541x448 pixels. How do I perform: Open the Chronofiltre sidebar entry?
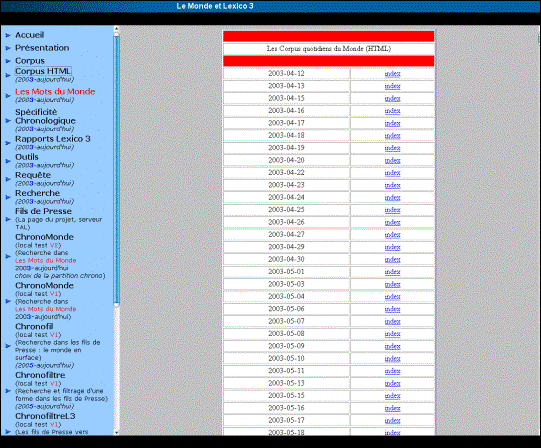[x=40, y=375]
